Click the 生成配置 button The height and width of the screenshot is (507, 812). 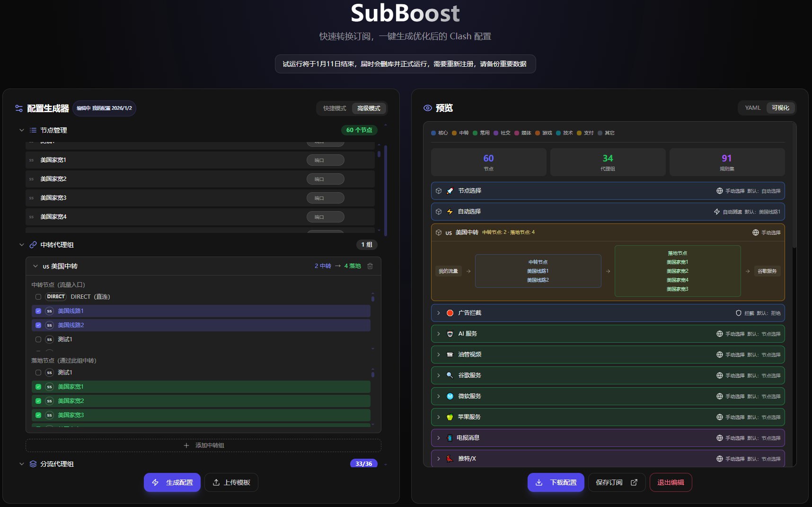point(172,482)
